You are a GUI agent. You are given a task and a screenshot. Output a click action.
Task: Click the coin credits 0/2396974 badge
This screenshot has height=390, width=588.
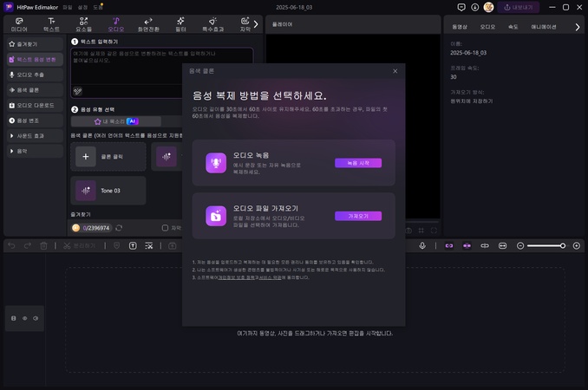coord(92,228)
